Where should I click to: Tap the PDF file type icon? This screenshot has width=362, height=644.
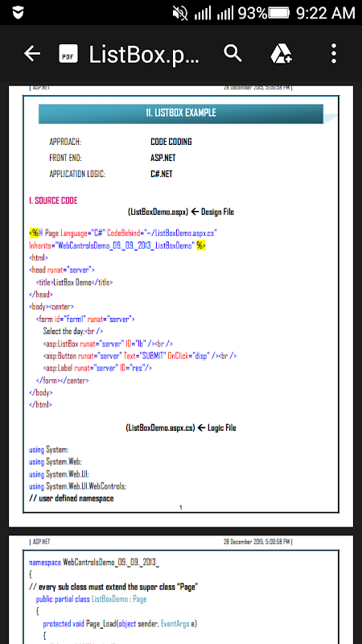pos(68,53)
